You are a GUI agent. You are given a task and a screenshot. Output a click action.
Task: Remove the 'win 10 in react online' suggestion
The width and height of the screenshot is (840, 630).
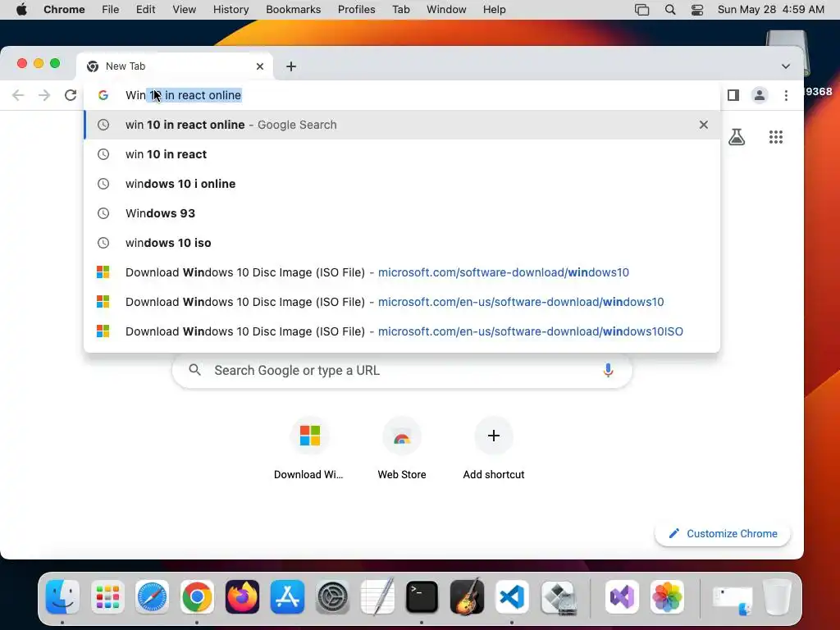point(703,125)
